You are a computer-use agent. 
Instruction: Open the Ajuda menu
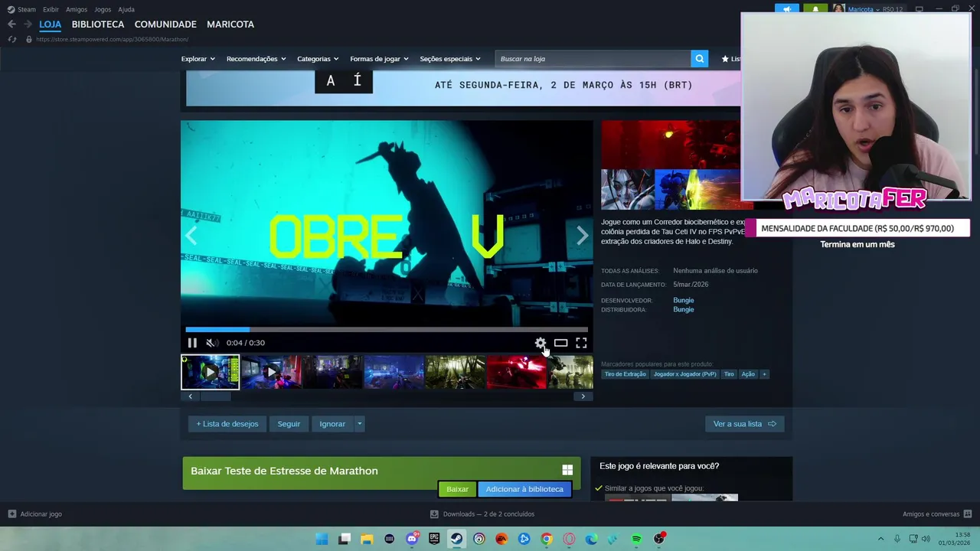pyautogui.click(x=126, y=9)
